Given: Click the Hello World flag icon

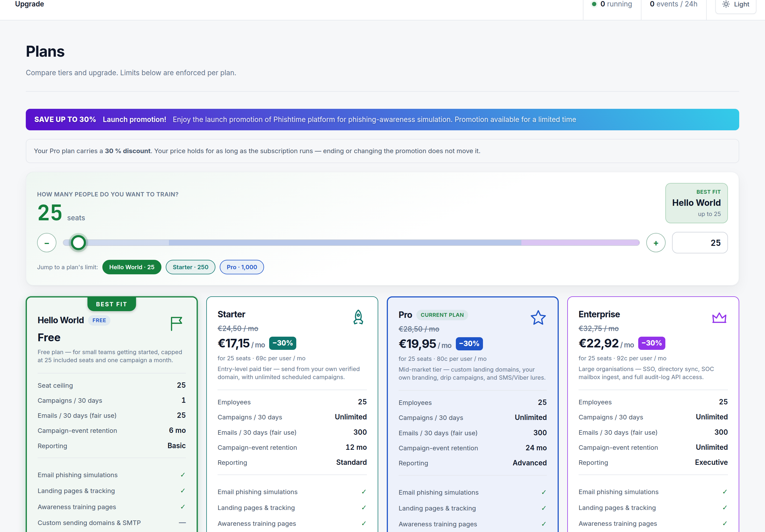Looking at the screenshot, I should click(176, 324).
